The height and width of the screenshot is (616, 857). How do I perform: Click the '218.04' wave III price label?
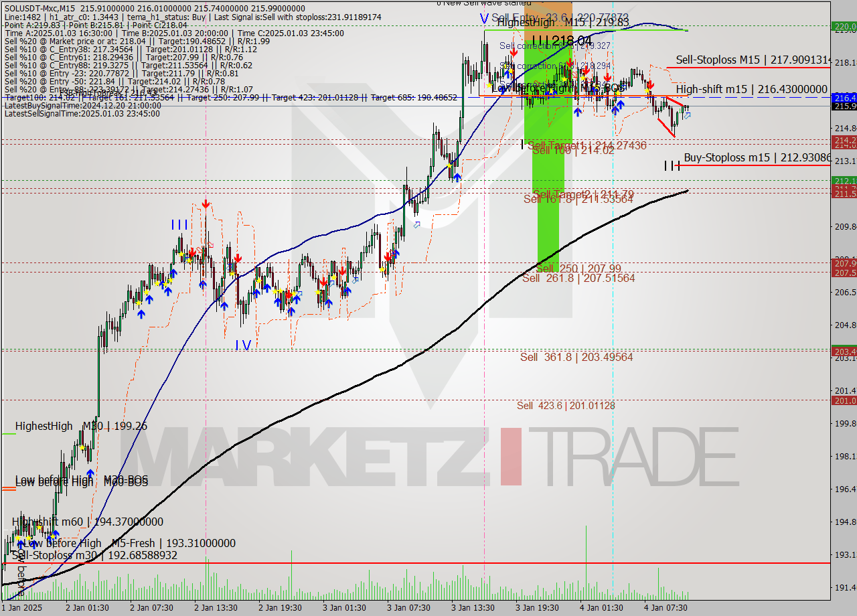click(x=571, y=41)
